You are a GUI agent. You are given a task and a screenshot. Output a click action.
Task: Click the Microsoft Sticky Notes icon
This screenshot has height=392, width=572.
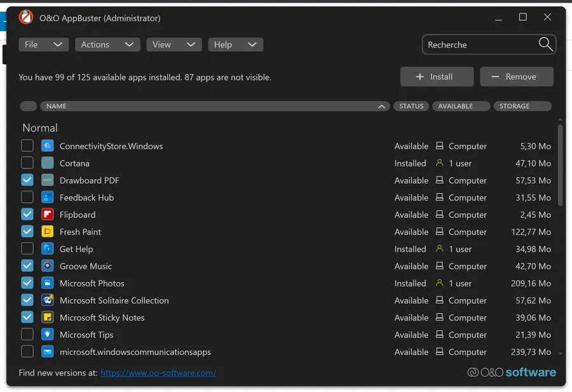coord(48,317)
